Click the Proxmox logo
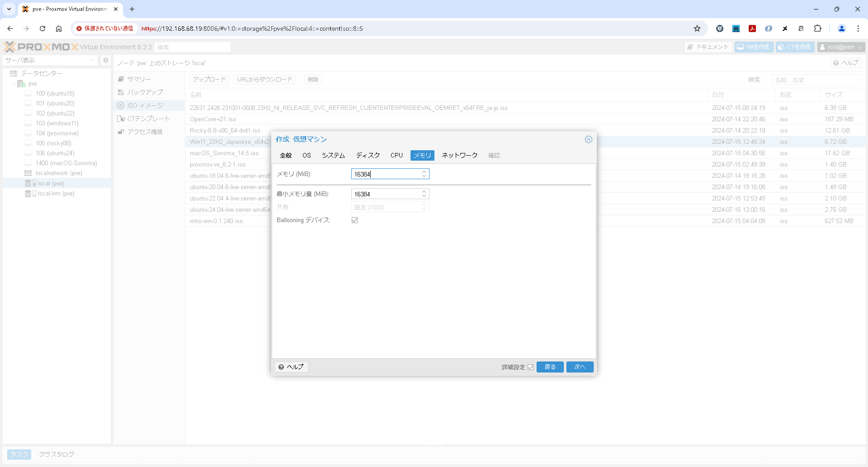 coord(41,47)
